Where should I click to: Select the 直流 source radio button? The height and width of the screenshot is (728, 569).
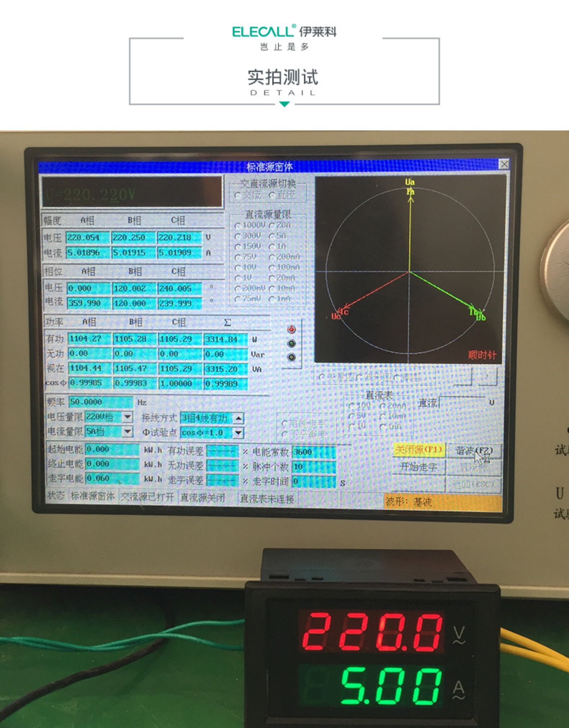[x=272, y=195]
